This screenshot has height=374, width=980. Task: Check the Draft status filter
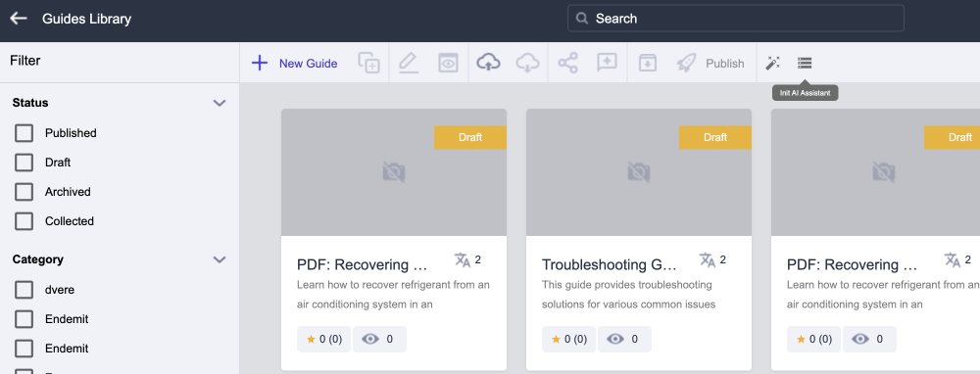click(x=24, y=163)
